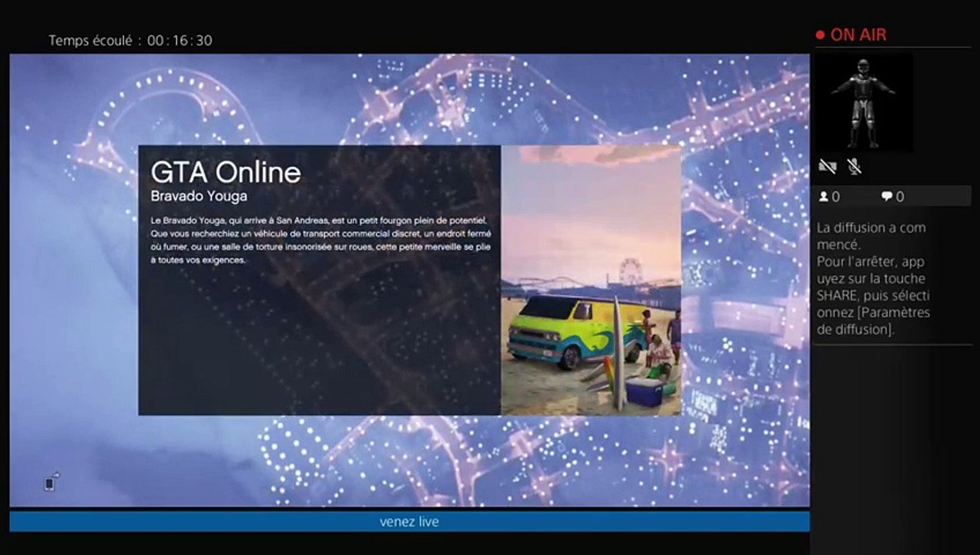Click the GTA Online heading

(226, 171)
